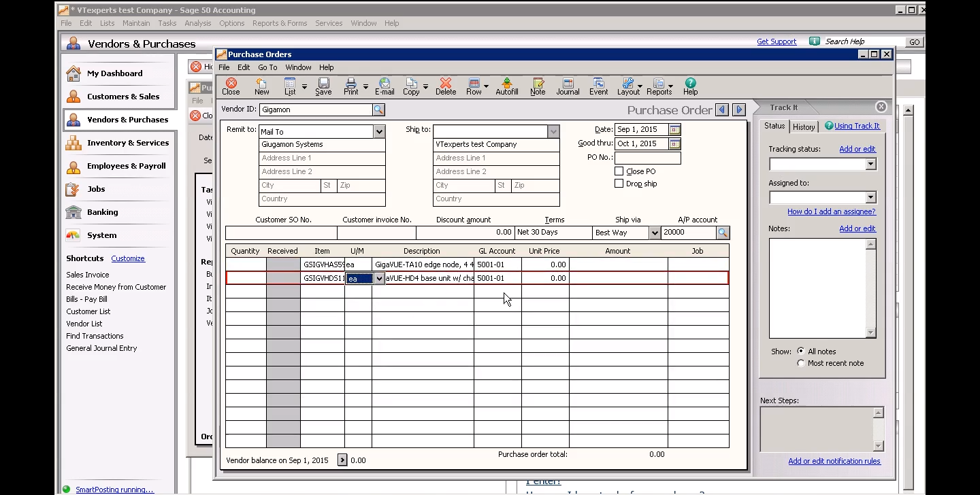Open the List toolbar icon

[290, 86]
